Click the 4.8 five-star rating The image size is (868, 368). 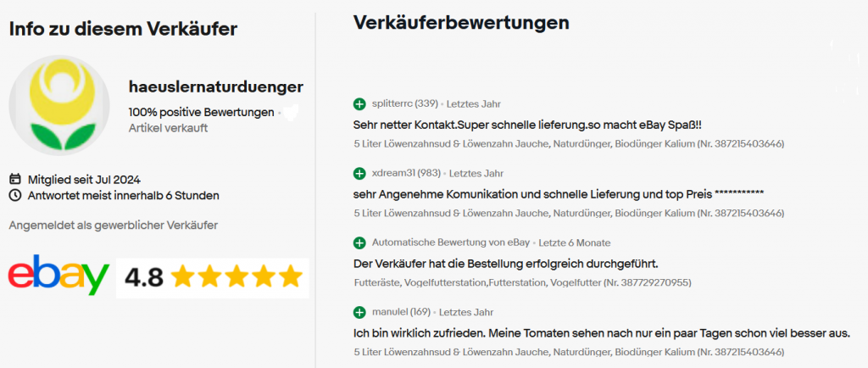coord(213,276)
